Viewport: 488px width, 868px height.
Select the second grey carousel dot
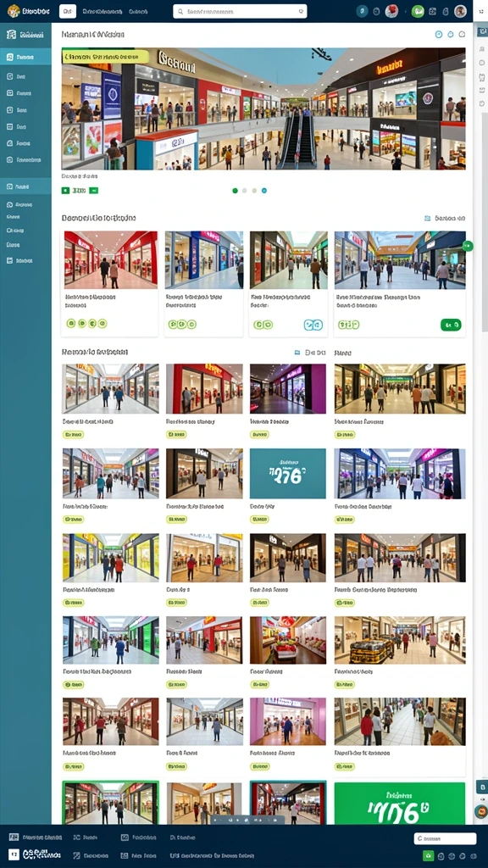tap(245, 191)
